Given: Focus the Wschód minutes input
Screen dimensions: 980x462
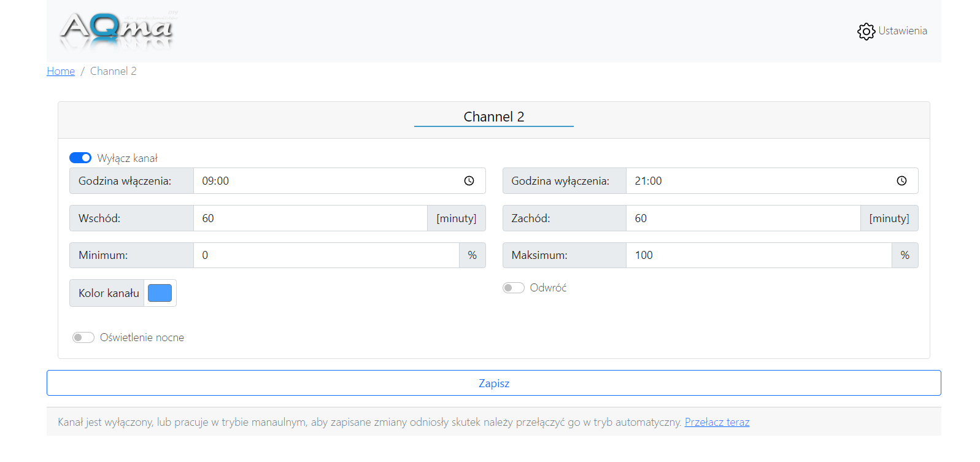Looking at the screenshot, I should point(310,218).
